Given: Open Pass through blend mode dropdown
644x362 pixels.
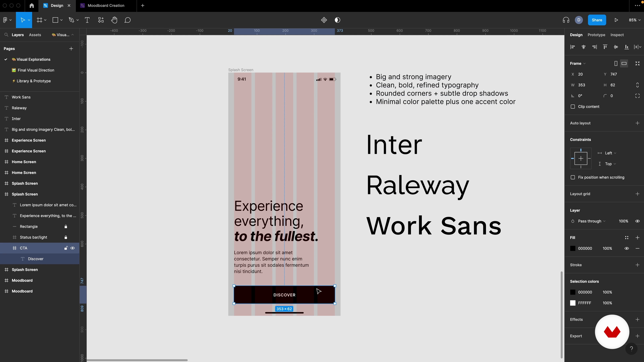Looking at the screenshot, I should 592,221.
